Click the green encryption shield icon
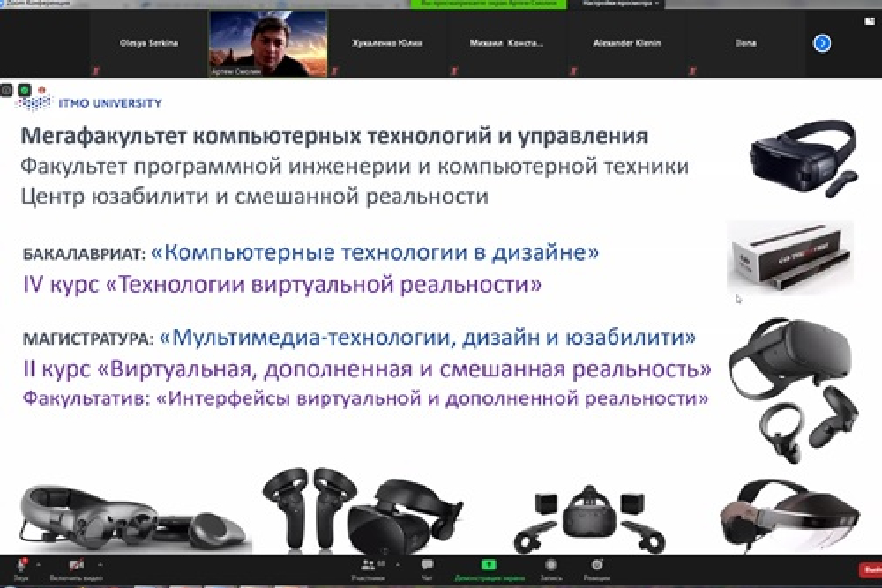Screen dimensions: 882x588 [x=24, y=90]
